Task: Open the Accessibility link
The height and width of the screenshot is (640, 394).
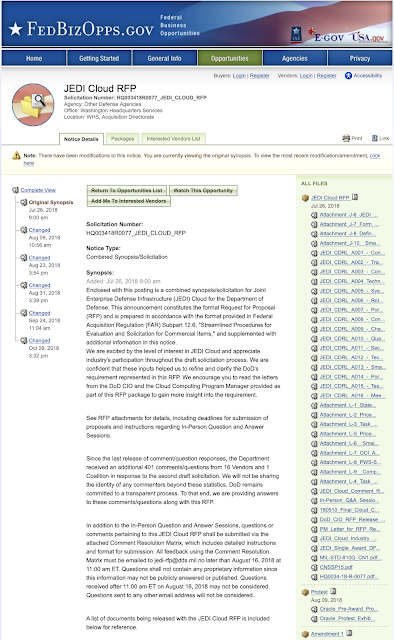Action: (368, 76)
